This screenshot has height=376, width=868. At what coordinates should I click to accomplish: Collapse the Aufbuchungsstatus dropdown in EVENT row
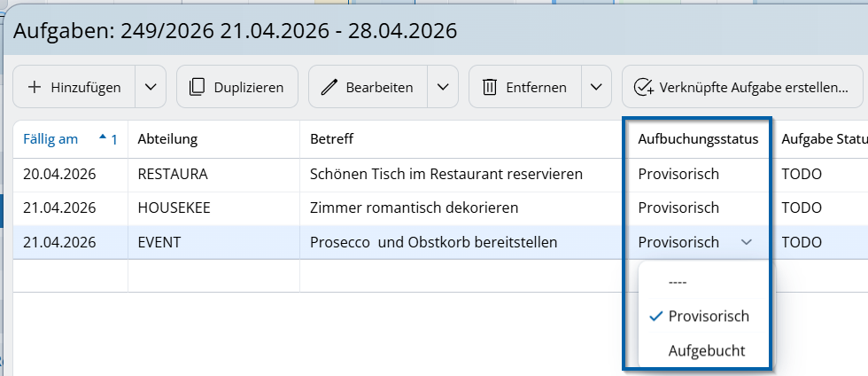coord(746,242)
